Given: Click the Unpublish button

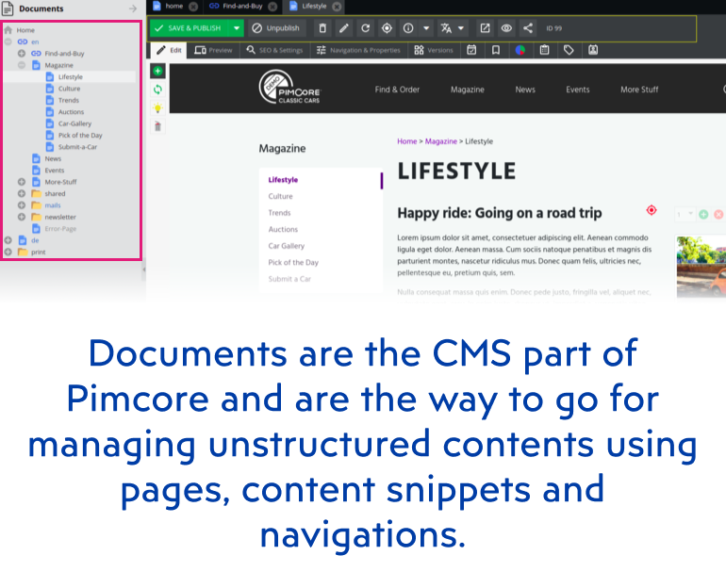Looking at the screenshot, I should [276, 28].
